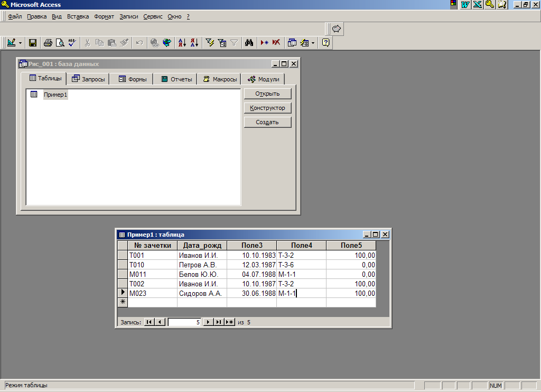Open the Записи menu
The image size is (541, 392).
(x=129, y=16)
